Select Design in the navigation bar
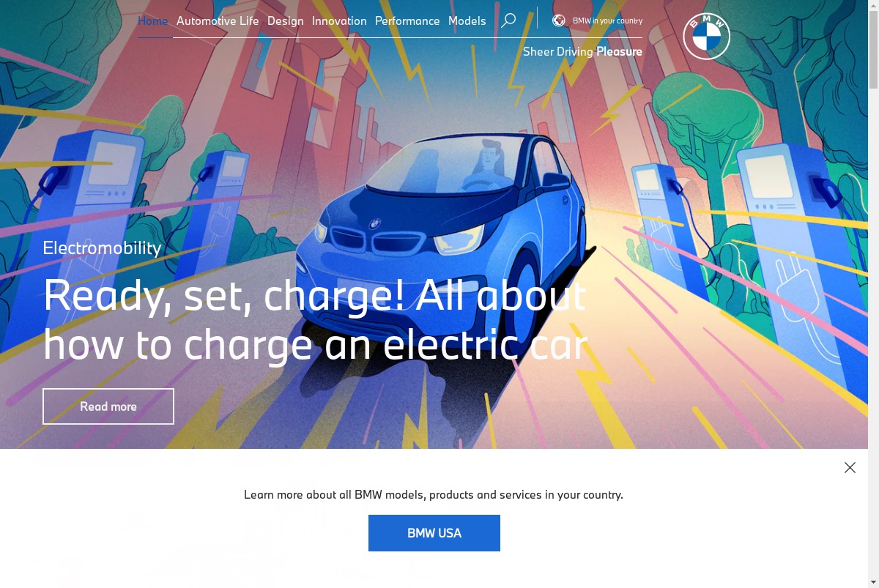The height and width of the screenshot is (588, 879). click(x=286, y=21)
